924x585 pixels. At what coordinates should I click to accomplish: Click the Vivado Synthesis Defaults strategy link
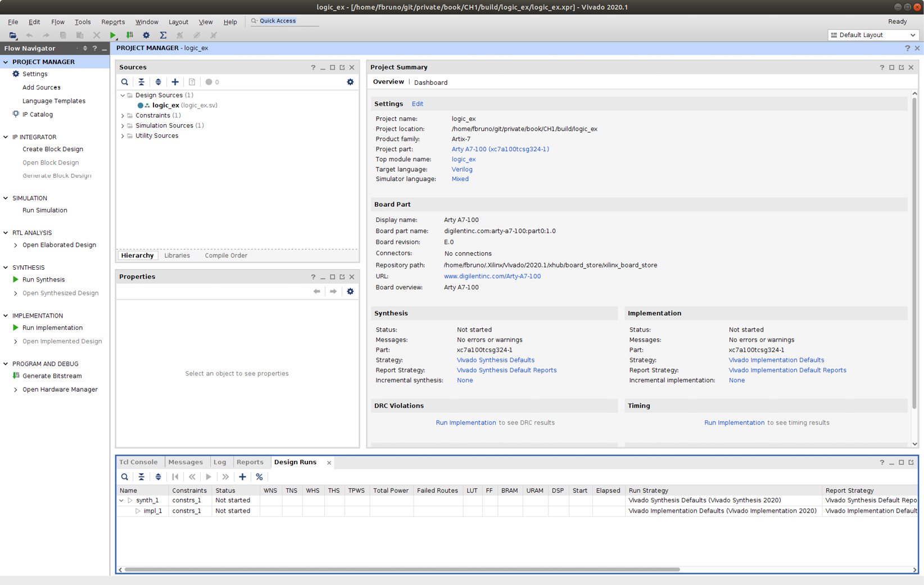(x=496, y=360)
